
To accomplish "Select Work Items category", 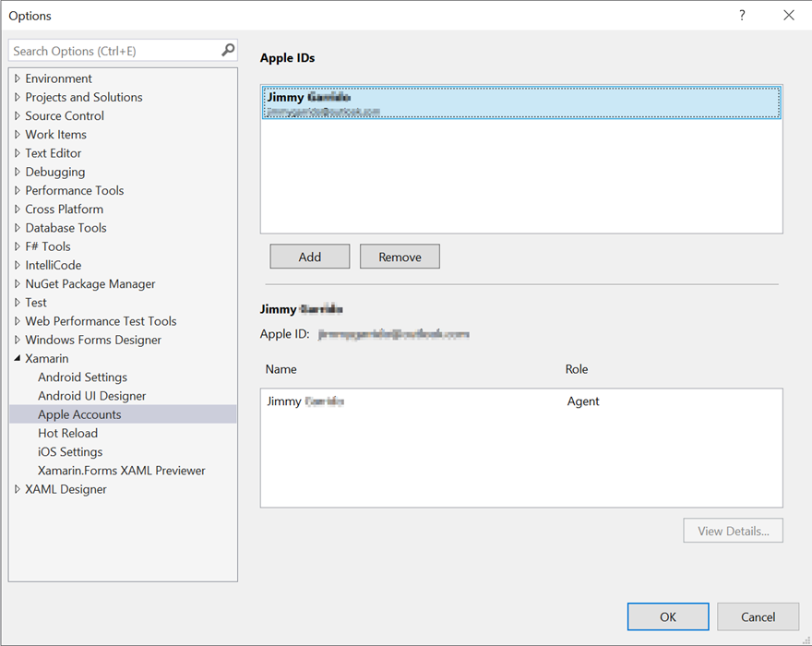I will point(56,134).
